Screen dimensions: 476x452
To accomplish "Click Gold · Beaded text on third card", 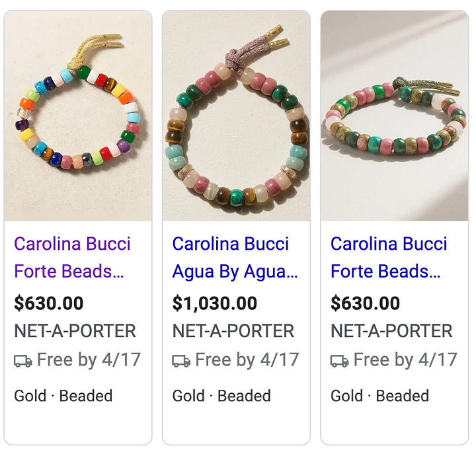I will click(379, 396).
